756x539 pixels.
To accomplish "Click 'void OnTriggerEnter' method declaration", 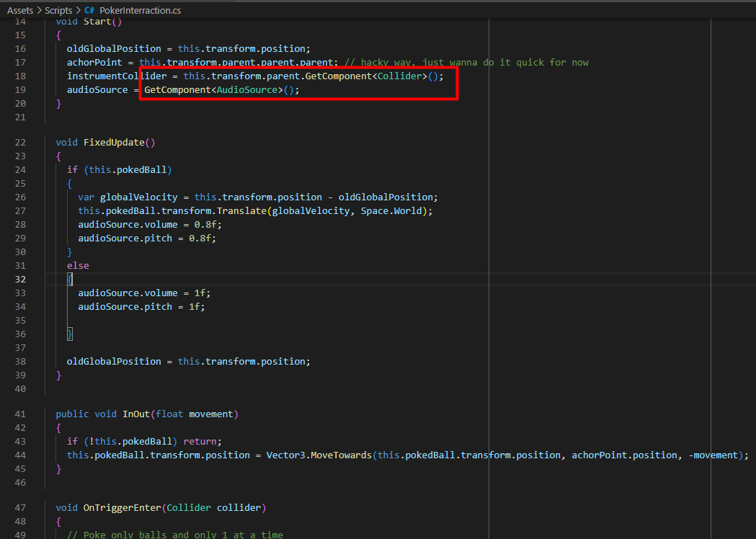I will pos(109,508).
